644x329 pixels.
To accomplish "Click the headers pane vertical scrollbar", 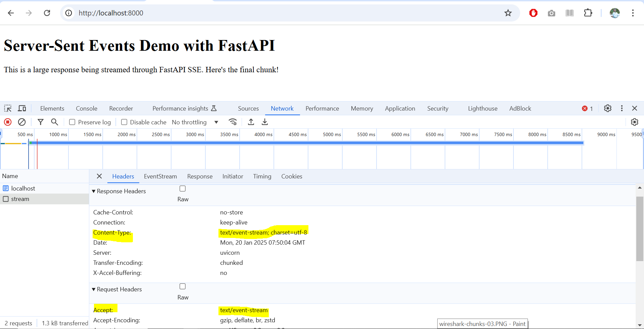I will coord(640,229).
